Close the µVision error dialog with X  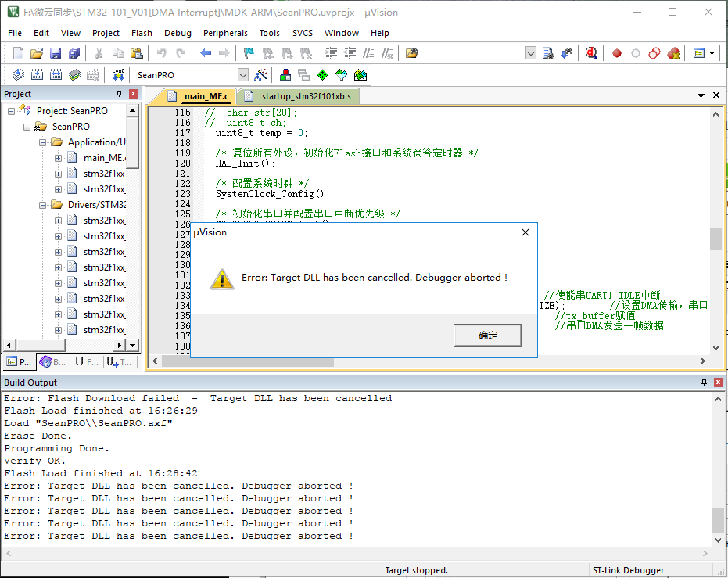[525, 232]
